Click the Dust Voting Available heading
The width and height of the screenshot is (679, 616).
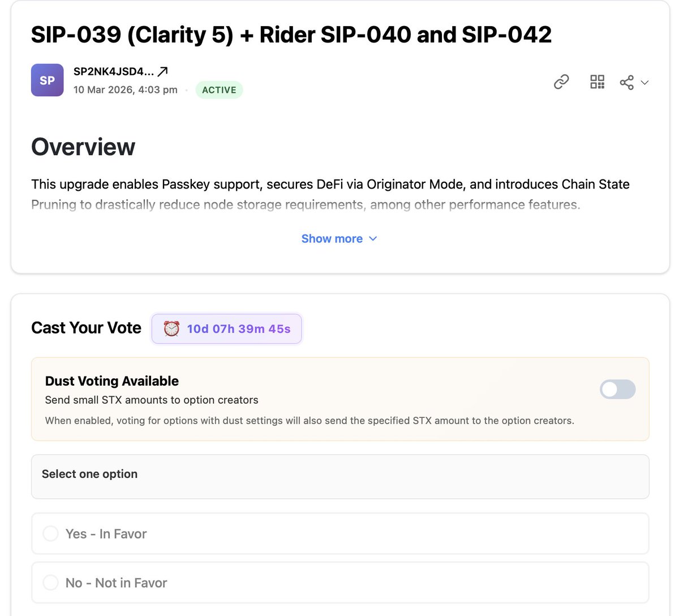click(x=112, y=381)
